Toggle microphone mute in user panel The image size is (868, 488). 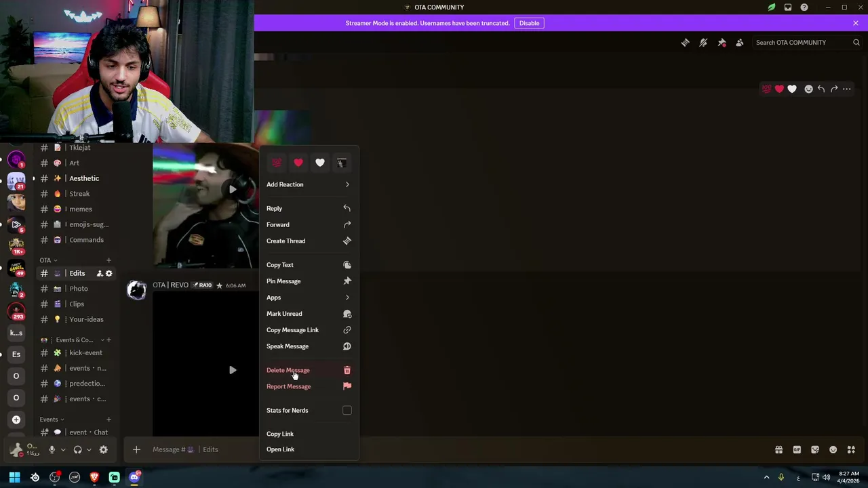pos(52,449)
